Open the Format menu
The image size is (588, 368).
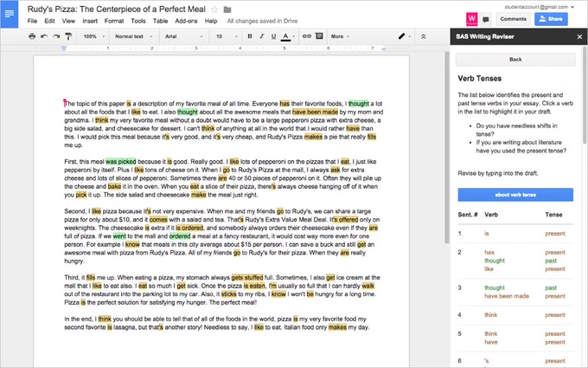(x=114, y=21)
